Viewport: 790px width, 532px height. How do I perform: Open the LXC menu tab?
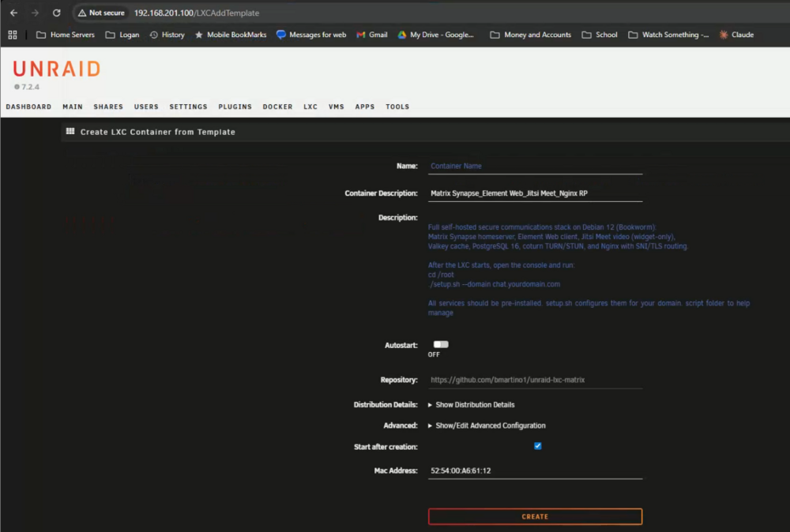310,107
